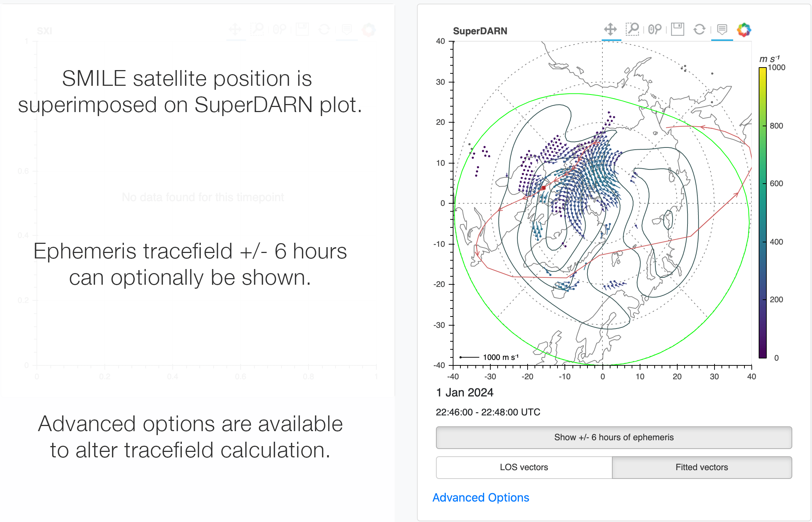Click the velocity color bar
The image size is (812, 522).
click(763, 212)
